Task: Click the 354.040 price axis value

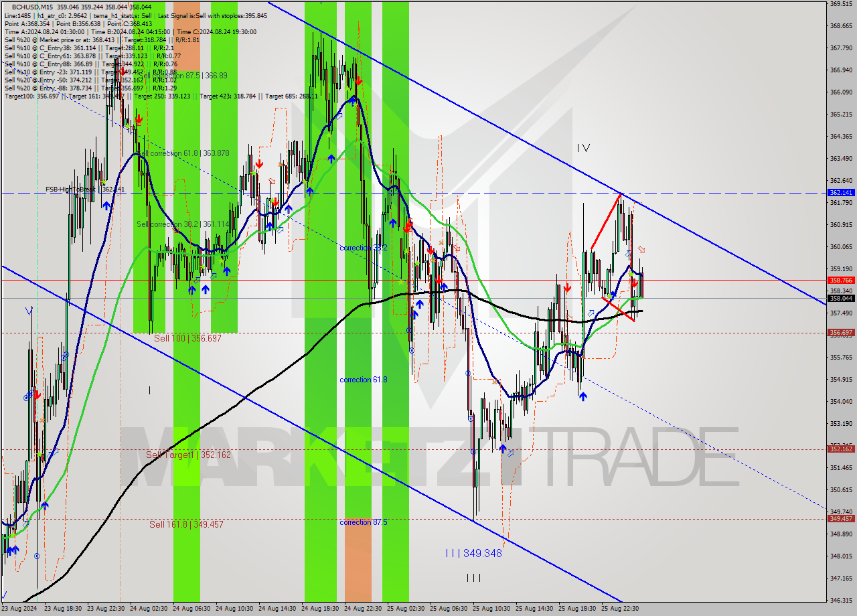Action: [841, 401]
